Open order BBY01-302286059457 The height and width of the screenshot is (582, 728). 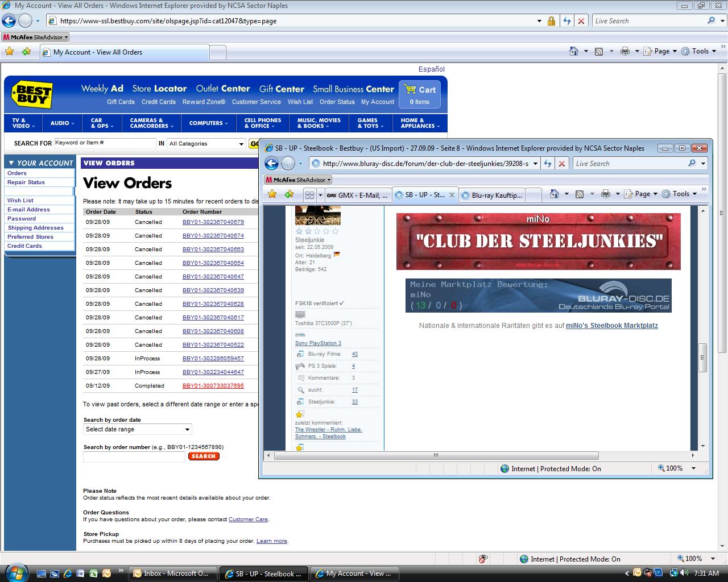213,359
